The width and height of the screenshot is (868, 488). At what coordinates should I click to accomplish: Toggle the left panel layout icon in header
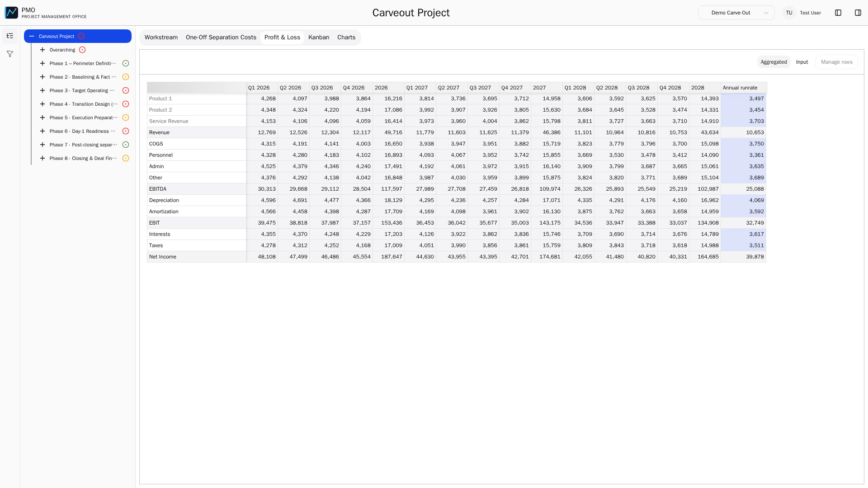pos(839,13)
